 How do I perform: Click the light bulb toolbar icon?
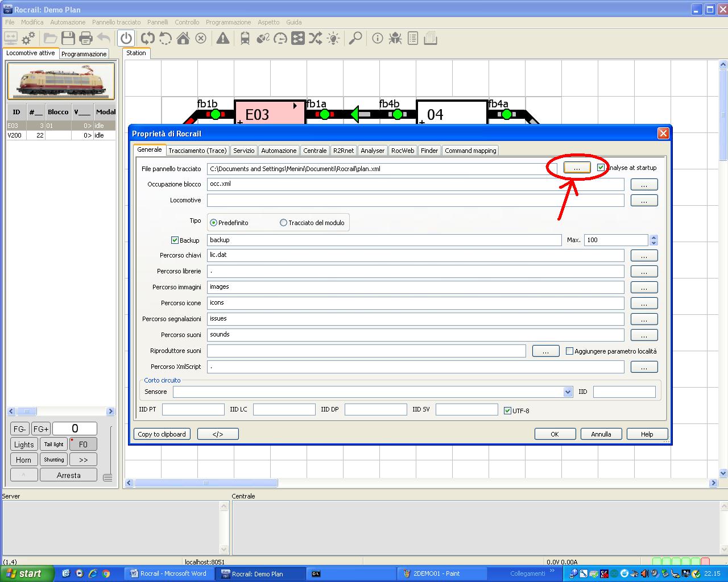click(x=333, y=38)
